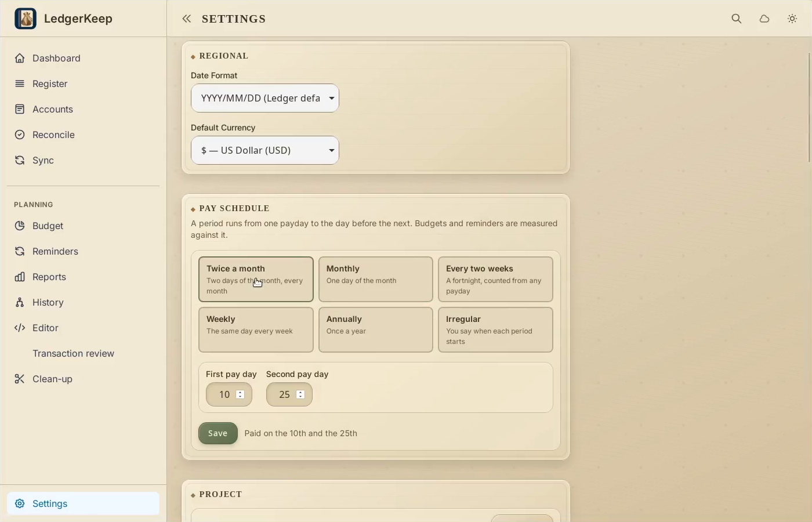
Task: Click the 'Paid on the 10th and the 25th' text
Action: (x=301, y=433)
